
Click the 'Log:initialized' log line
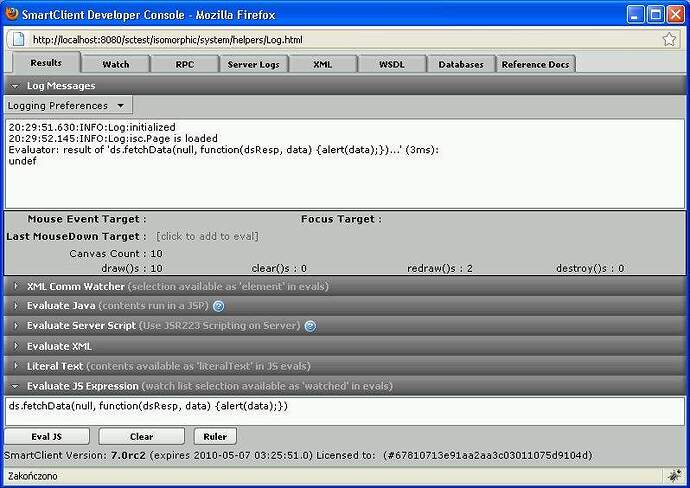coord(92,127)
